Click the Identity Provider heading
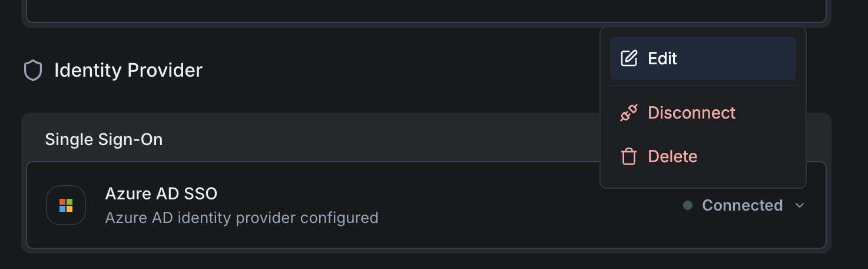 pyautogui.click(x=128, y=70)
